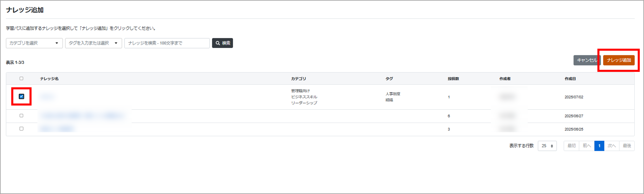Screen dimensions: 644x194
Task: Click the search button with magnifier icon
Action: coord(222,43)
